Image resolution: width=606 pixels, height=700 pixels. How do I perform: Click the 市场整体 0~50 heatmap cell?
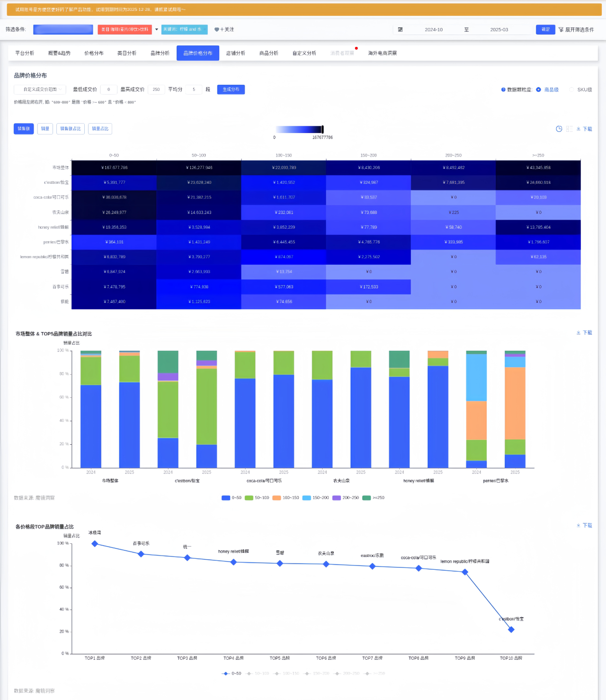(x=114, y=168)
